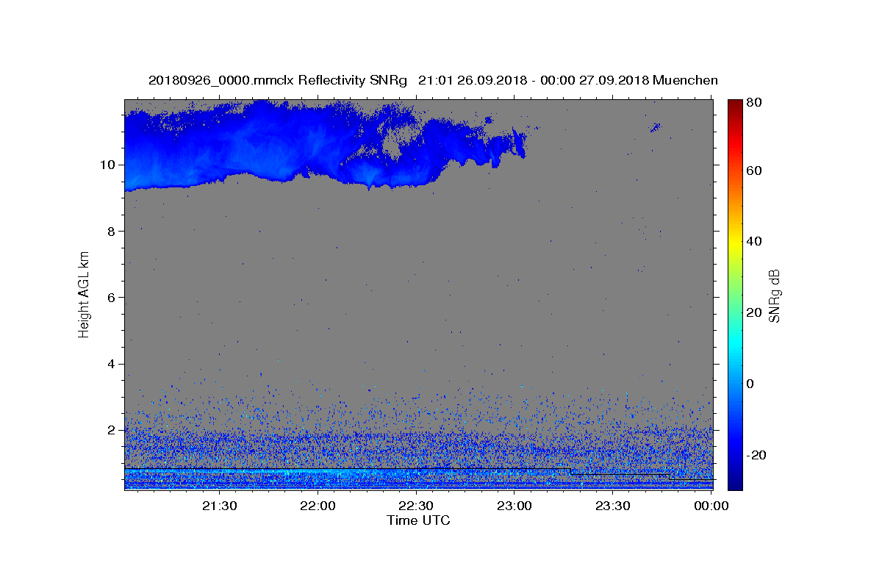Click the colorbar value -20
882x588 pixels.
(758, 455)
